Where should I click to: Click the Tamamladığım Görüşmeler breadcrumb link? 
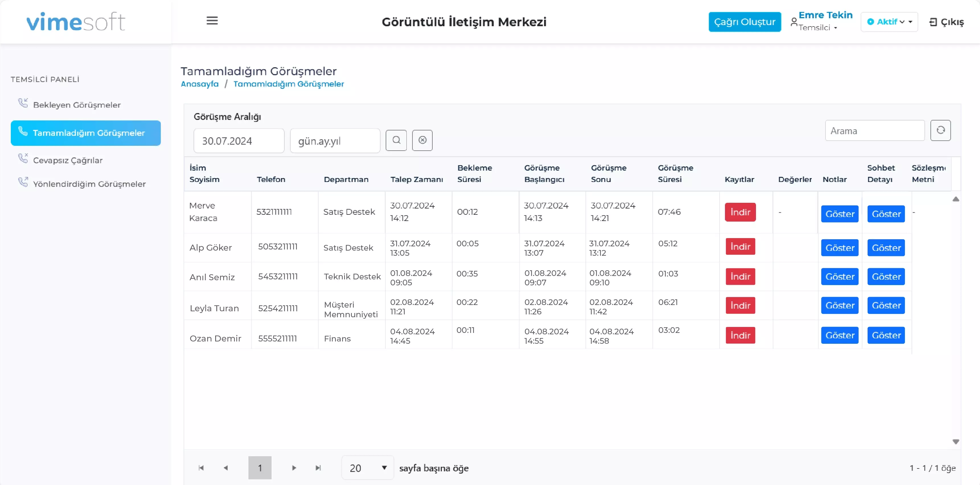coord(288,84)
